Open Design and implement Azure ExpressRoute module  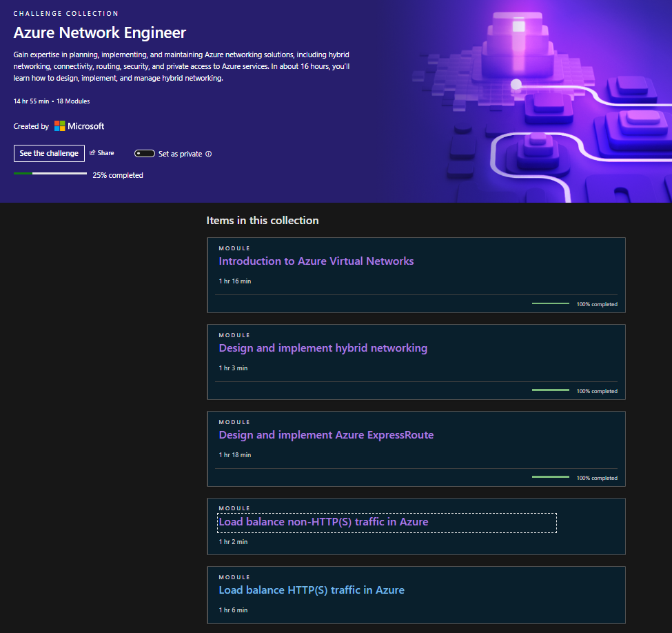(326, 435)
